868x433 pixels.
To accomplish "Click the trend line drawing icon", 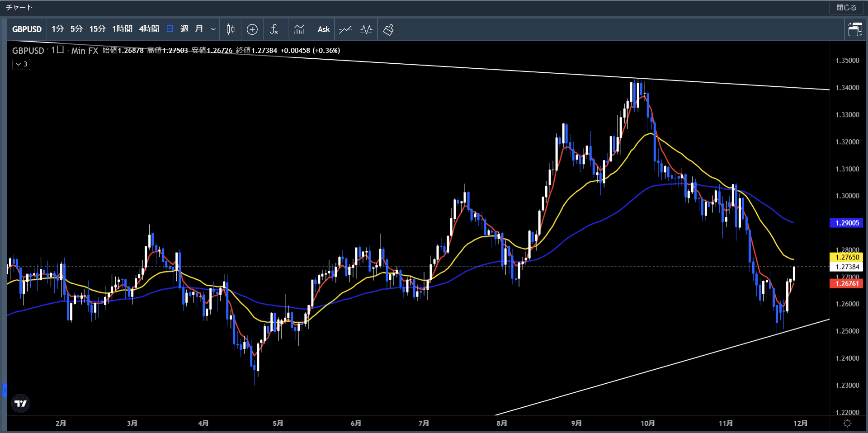I will tap(345, 29).
